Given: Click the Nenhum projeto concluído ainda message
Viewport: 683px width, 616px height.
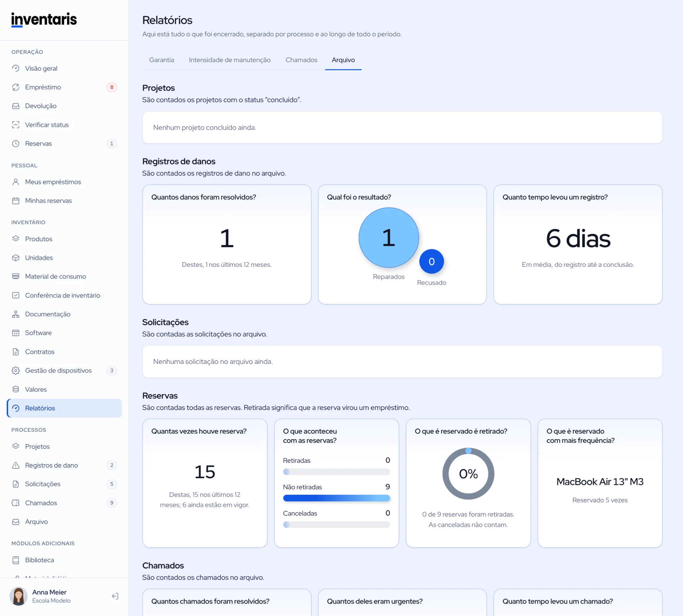Looking at the screenshot, I should 205,128.
